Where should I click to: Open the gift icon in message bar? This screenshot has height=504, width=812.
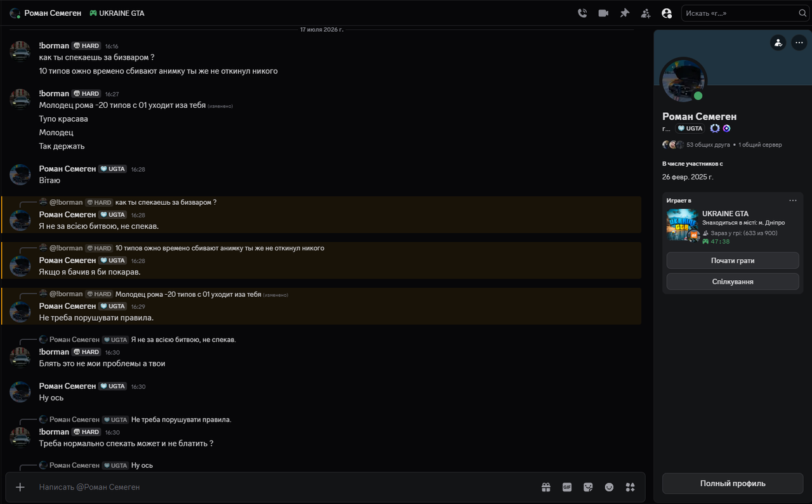click(546, 487)
